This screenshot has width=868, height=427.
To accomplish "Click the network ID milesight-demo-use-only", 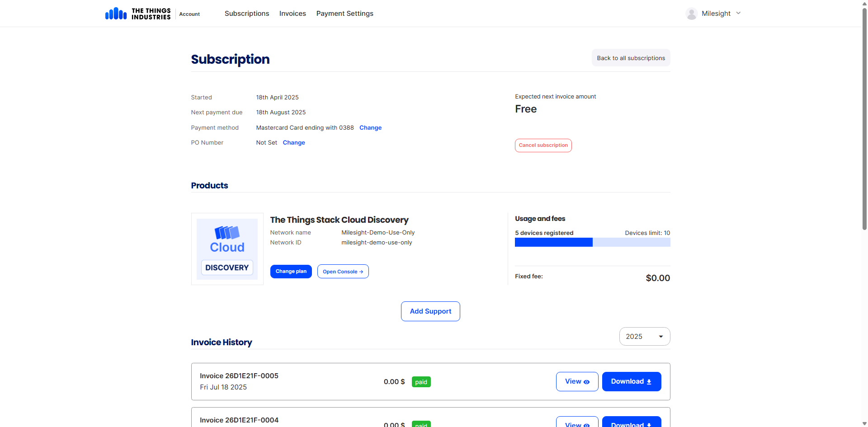I will pyautogui.click(x=377, y=243).
